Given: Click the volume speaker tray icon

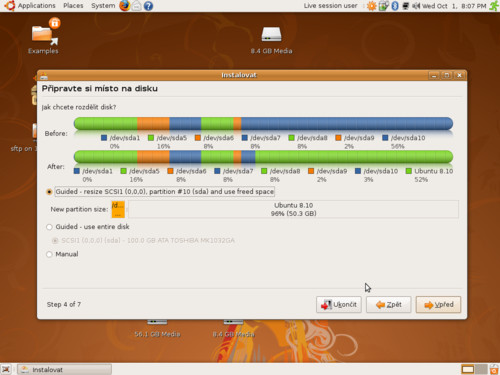Looking at the screenshot, I should pyautogui.click(x=416, y=6).
